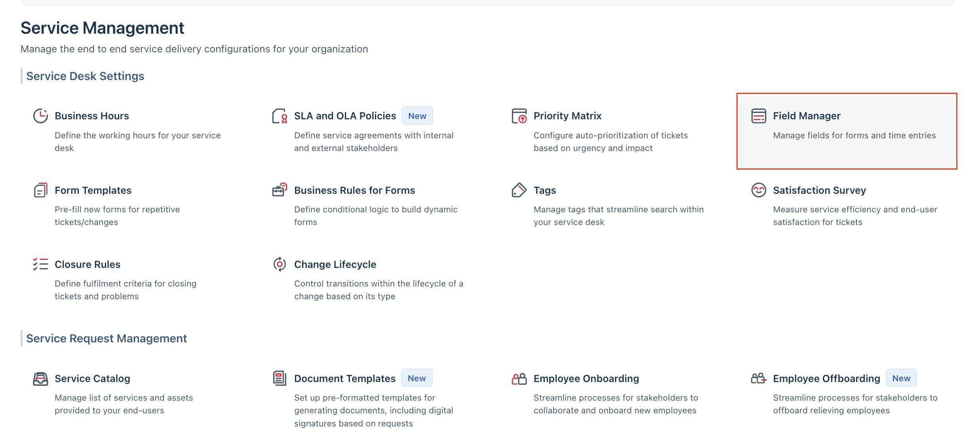The image size is (980, 447).
Task: Click the Business Rules for Forms icon
Action: [x=280, y=190]
